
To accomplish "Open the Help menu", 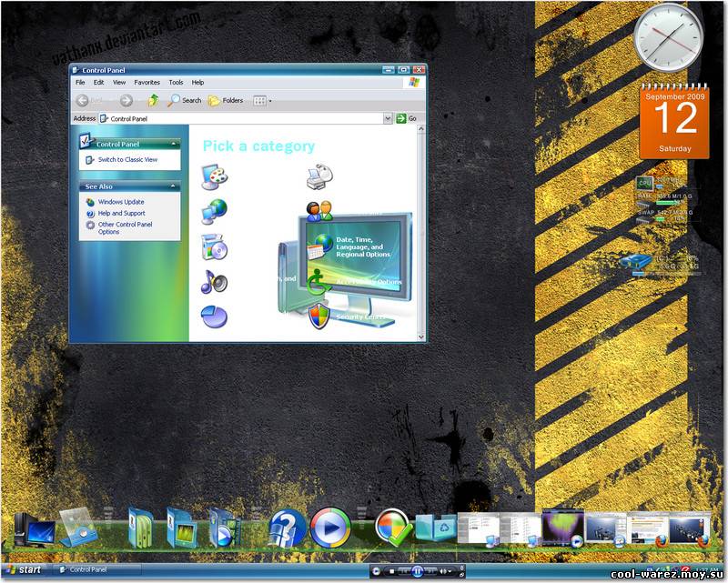I will [x=197, y=82].
